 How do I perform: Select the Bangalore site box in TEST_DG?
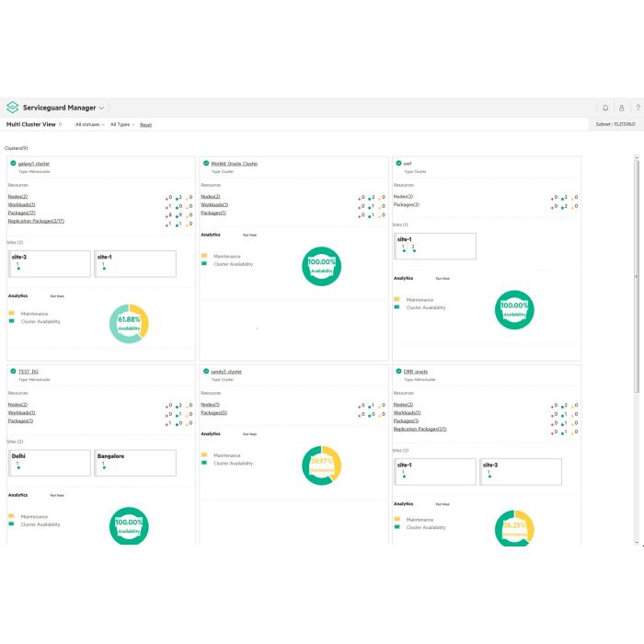click(135, 463)
